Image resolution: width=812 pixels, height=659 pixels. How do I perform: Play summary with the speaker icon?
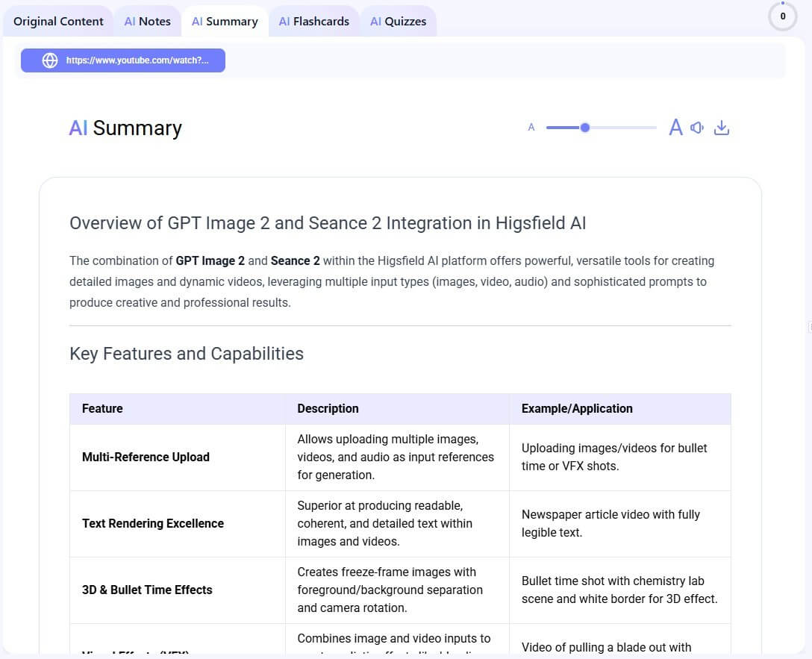pyautogui.click(x=697, y=128)
